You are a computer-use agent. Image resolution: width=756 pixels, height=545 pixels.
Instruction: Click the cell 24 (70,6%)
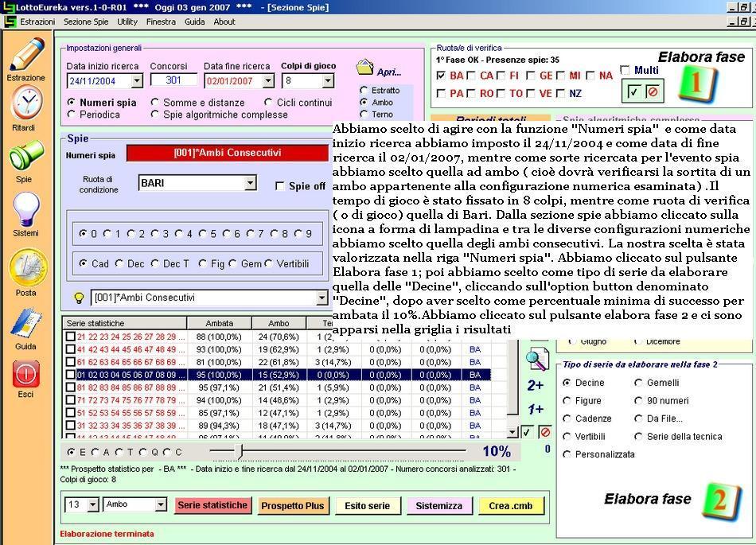[x=279, y=337]
